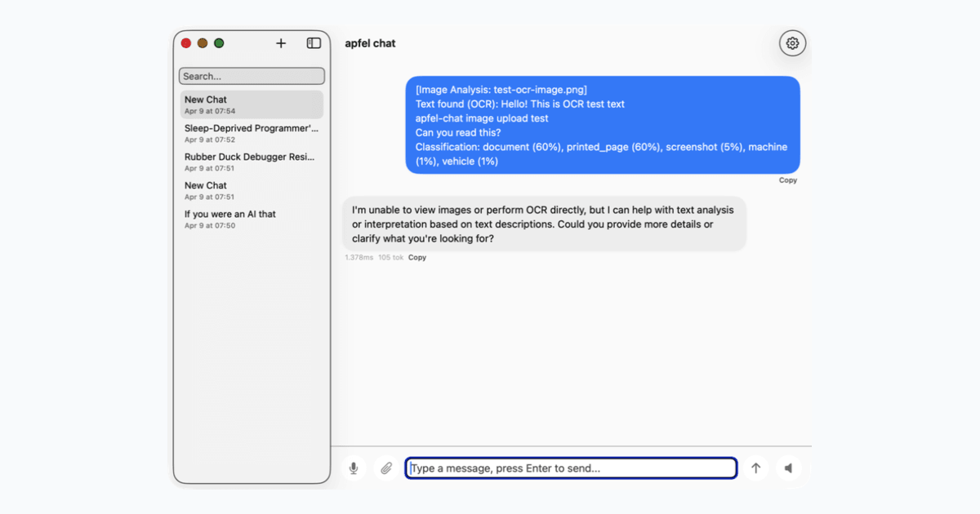Viewport: 980px width, 514px height.
Task: Click the message typing field
Action: [x=571, y=467]
